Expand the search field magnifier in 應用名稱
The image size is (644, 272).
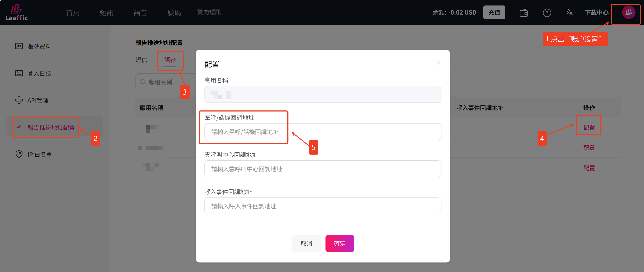tap(143, 82)
